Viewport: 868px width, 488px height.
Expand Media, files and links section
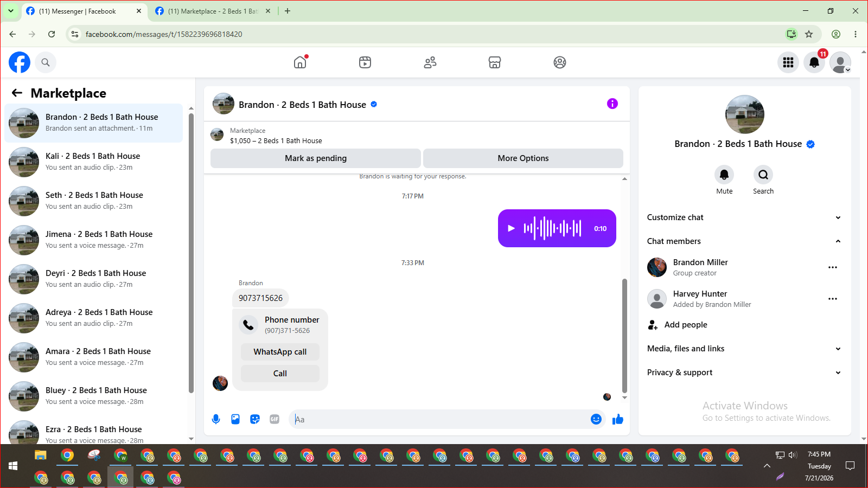[x=744, y=349]
